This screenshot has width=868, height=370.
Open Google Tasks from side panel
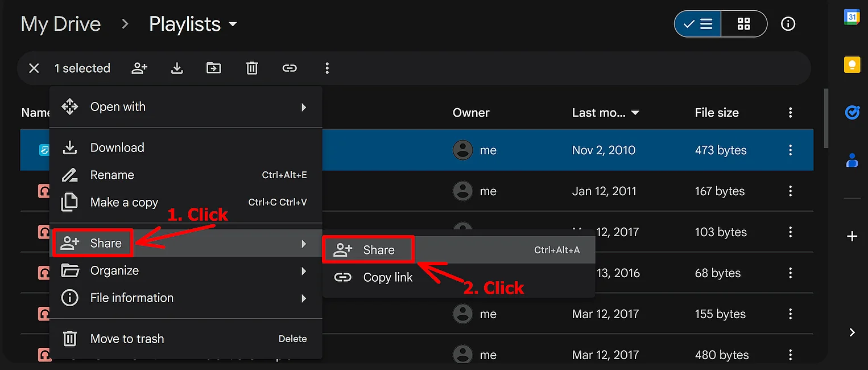click(x=852, y=113)
